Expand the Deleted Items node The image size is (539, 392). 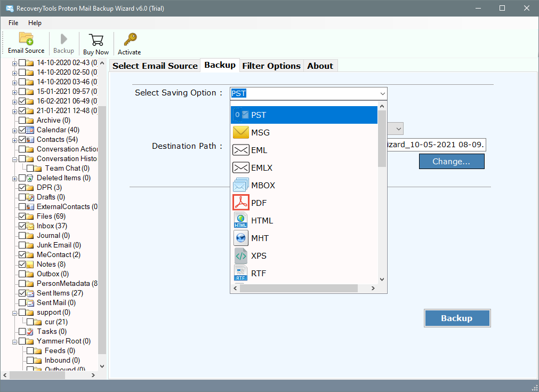(14, 179)
